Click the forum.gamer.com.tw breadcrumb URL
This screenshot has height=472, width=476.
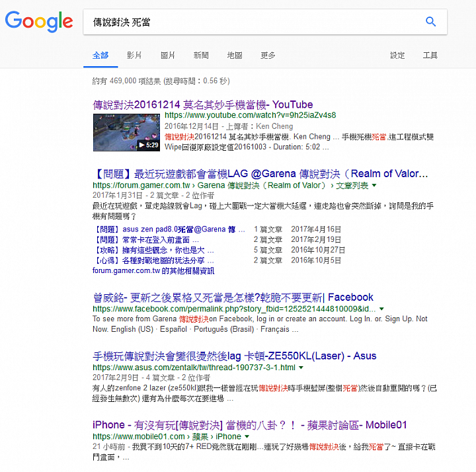pyautogui.click(x=231, y=185)
